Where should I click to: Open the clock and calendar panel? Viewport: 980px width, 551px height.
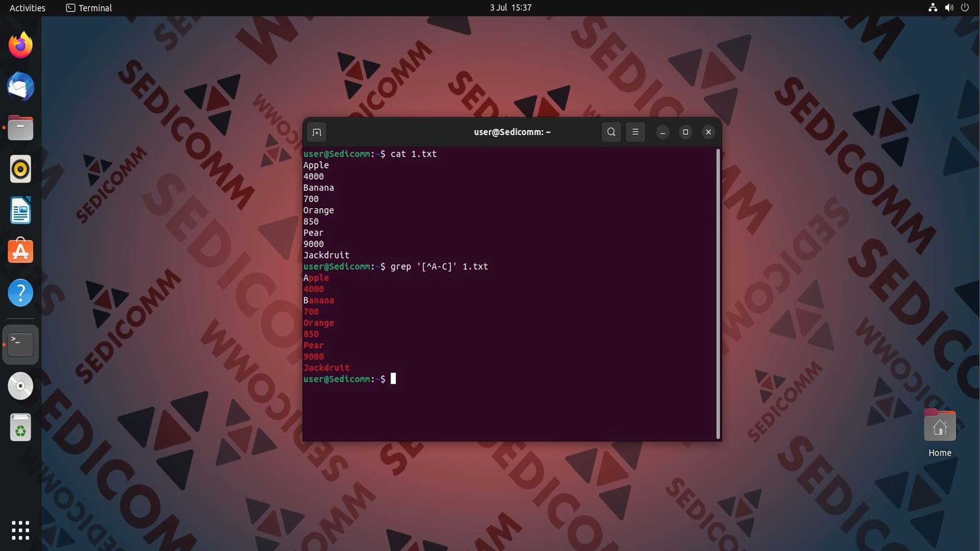[x=510, y=8]
